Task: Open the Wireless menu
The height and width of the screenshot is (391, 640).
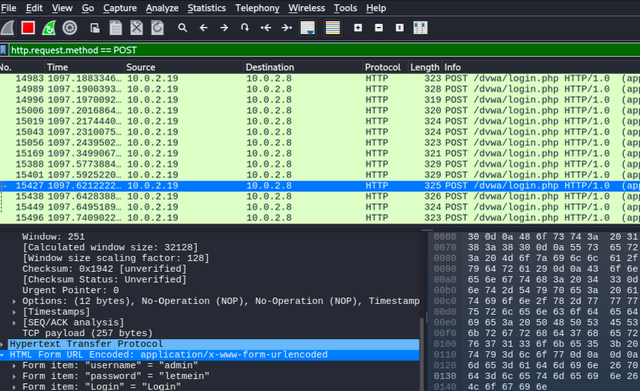Action: 307,8
